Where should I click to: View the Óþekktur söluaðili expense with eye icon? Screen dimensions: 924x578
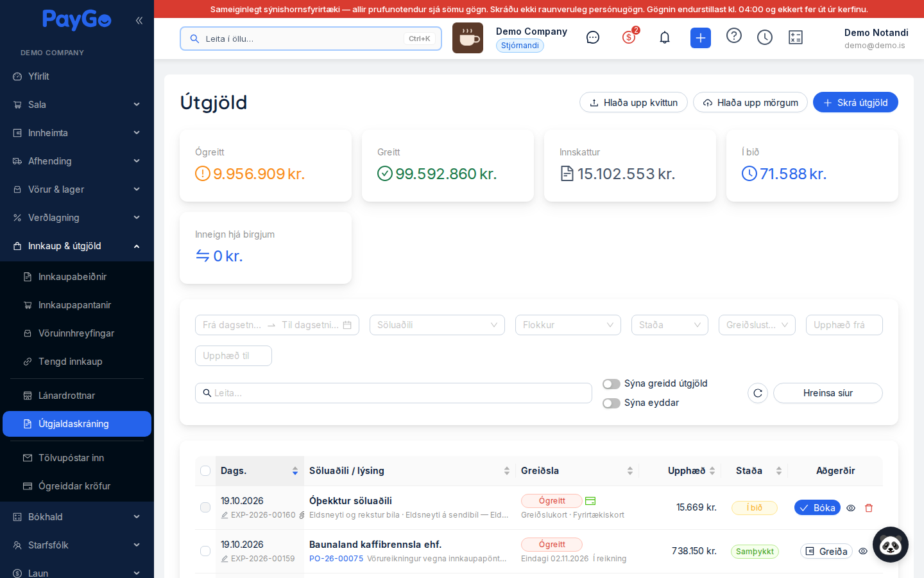click(851, 508)
